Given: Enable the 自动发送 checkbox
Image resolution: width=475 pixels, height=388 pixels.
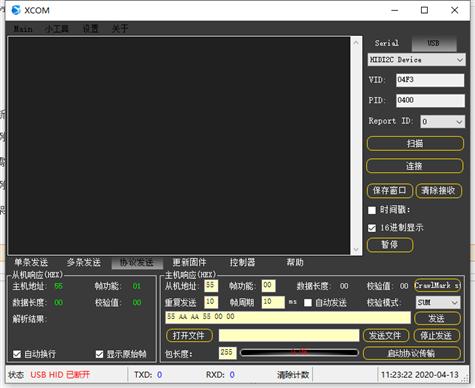Looking at the screenshot, I should tap(308, 303).
